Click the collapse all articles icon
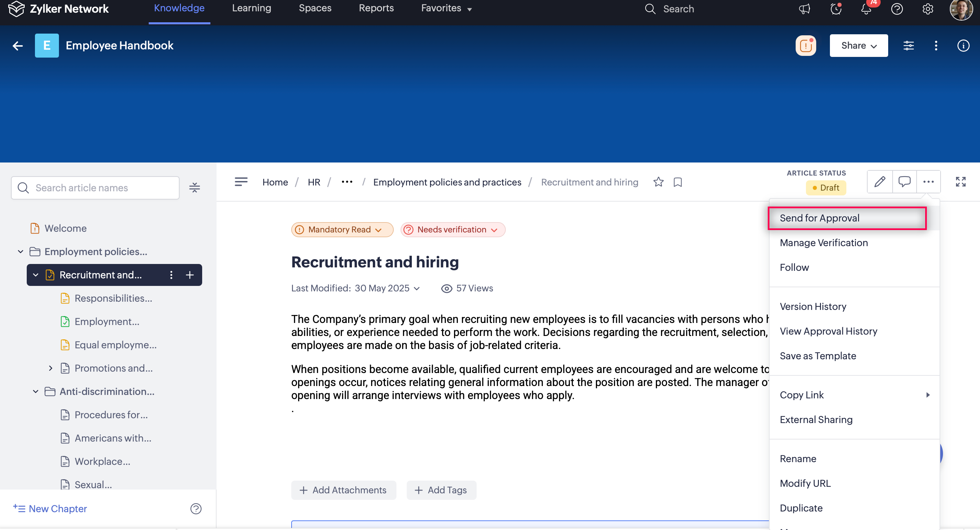This screenshot has width=980, height=530. pos(194,187)
